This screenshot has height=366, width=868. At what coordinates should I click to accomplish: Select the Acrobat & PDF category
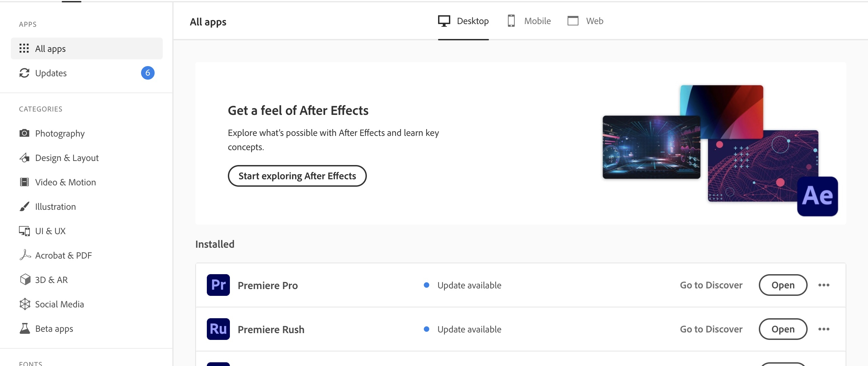click(63, 256)
